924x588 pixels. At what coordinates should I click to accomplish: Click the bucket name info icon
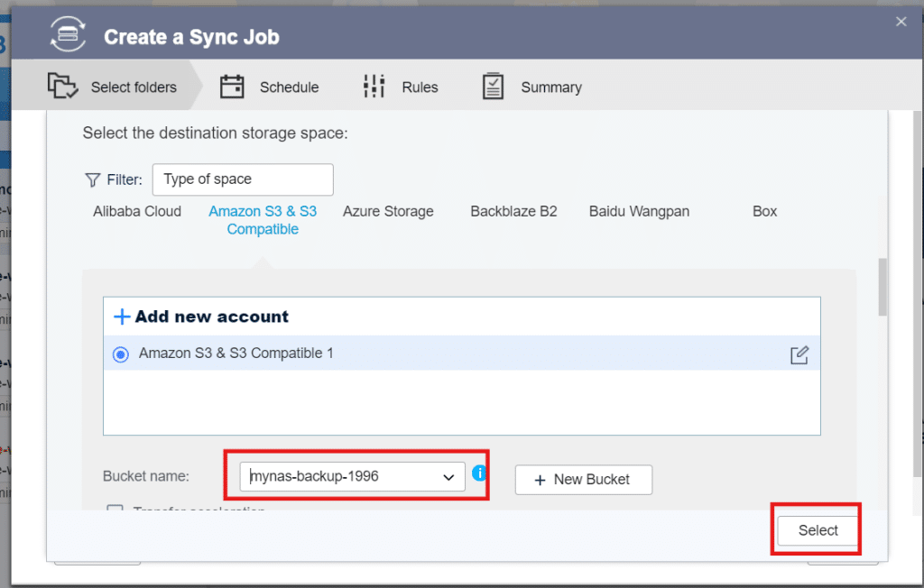point(479,473)
